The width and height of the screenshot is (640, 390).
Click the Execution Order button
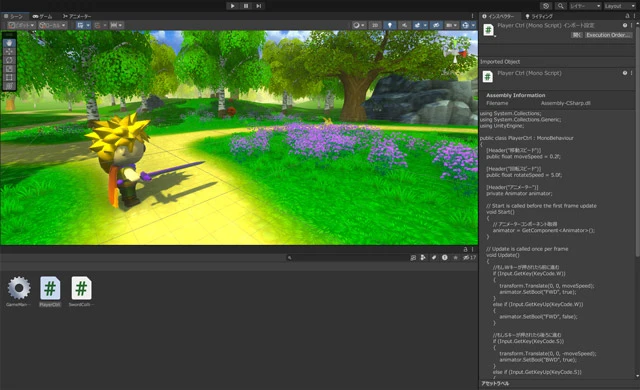point(609,35)
